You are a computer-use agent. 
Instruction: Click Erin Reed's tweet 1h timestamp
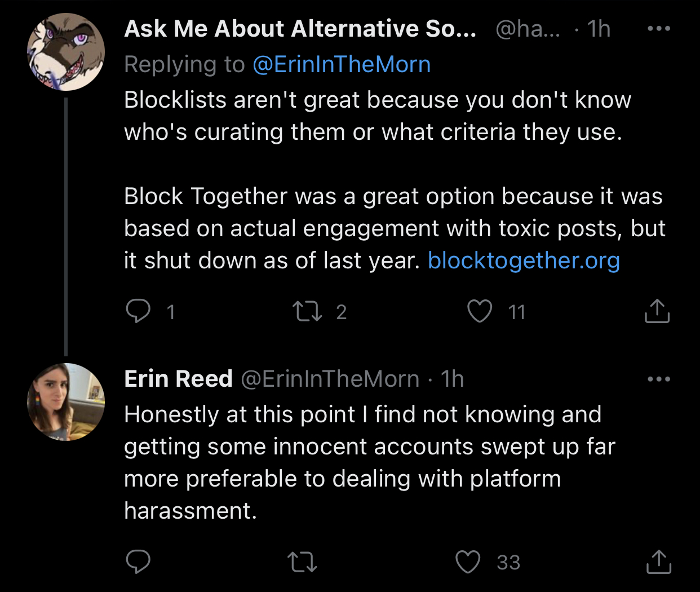pos(452,379)
